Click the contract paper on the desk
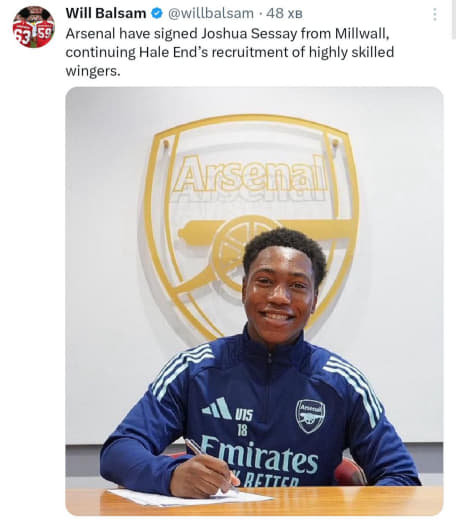The width and height of the screenshot is (456, 520). (188, 498)
